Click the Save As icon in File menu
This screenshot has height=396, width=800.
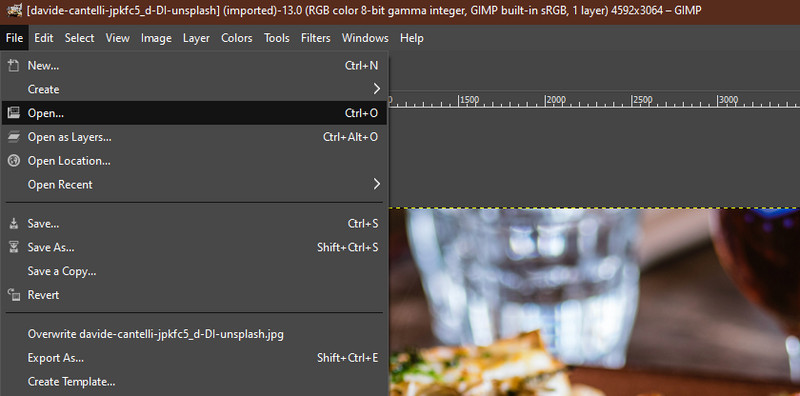[x=14, y=248]
